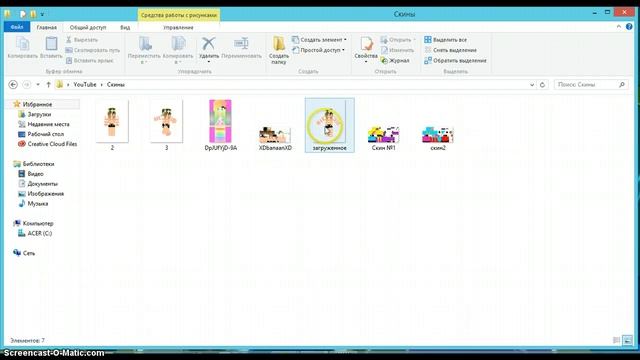Select Компьютер in the navigation pane
The width and height of the screenshot is (640, 360).
tap(38, 223)
